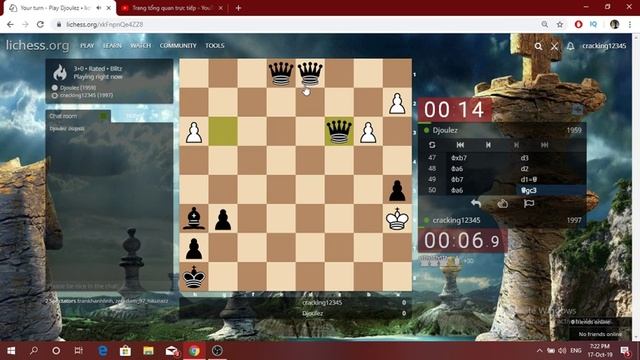640x360 pixels.
Task: Flip the board using the rotate icon
Action: point(432,145)
